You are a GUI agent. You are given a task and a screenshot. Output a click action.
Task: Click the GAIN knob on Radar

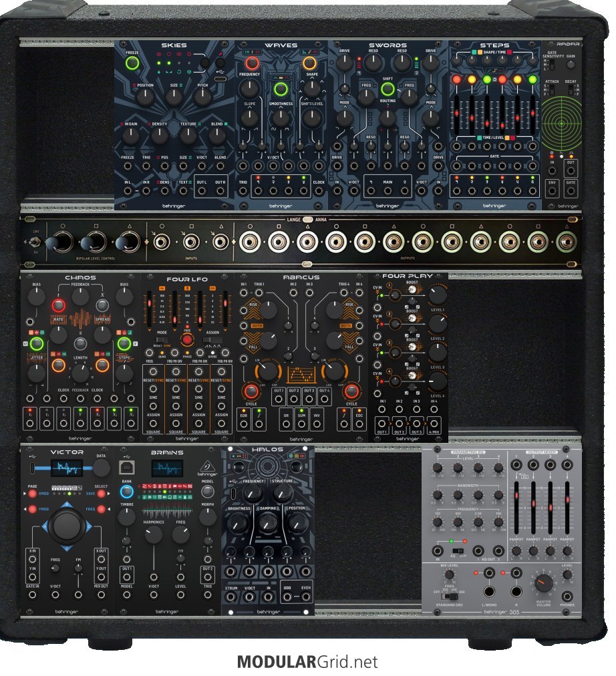click(571, 65)
